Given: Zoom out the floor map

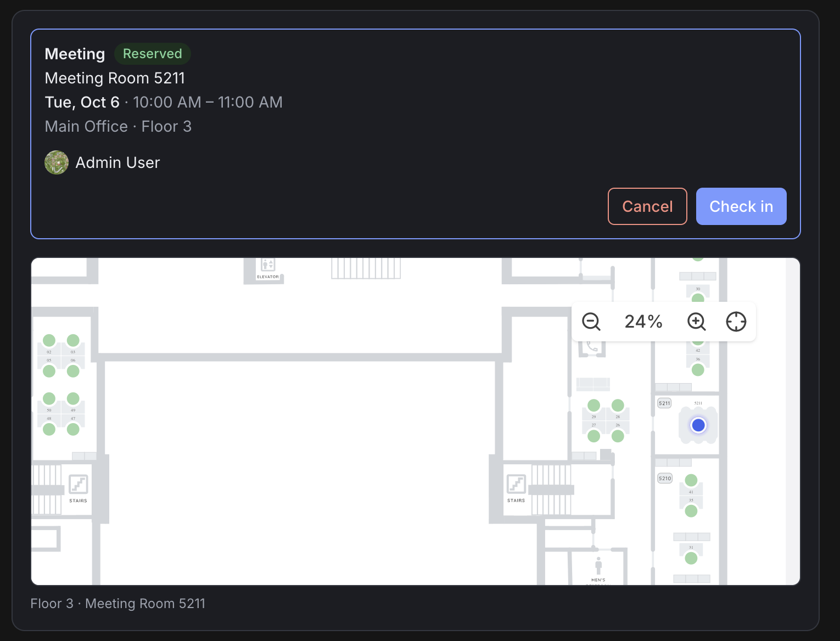Looking at the screenshot, I should click(591, 322).
